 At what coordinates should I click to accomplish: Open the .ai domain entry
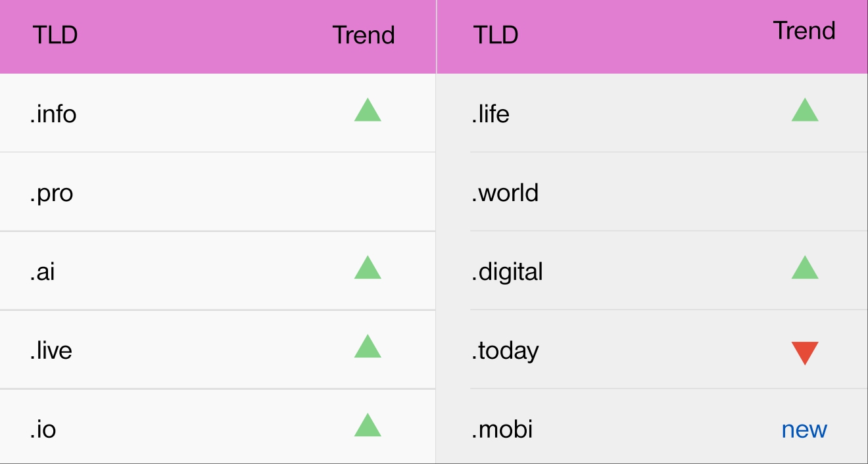pos(42,271)
